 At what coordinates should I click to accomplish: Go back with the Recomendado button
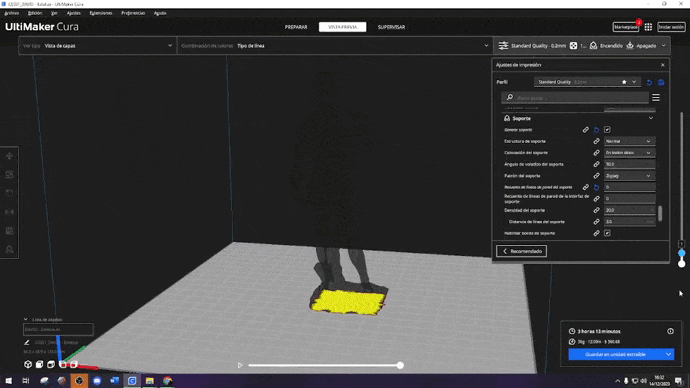click(x=521, y=251)
